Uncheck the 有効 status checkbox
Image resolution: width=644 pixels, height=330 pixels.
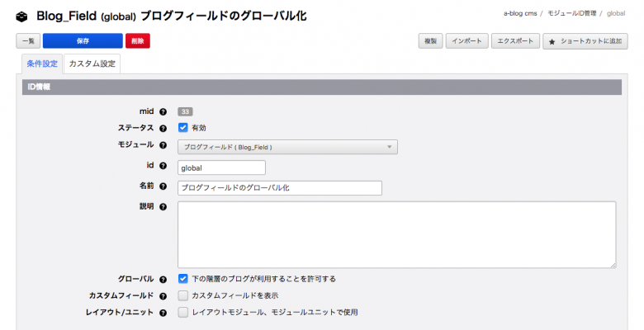tap(183, 128)
